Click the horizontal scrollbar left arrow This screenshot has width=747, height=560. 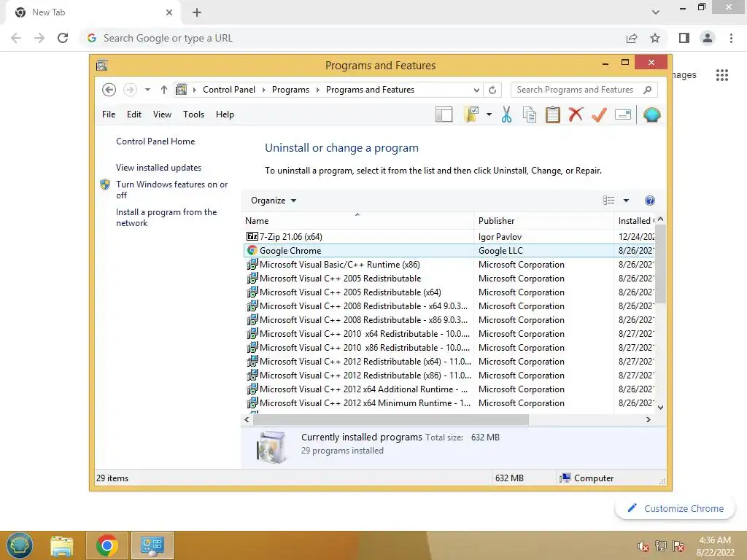pos(247,419)
